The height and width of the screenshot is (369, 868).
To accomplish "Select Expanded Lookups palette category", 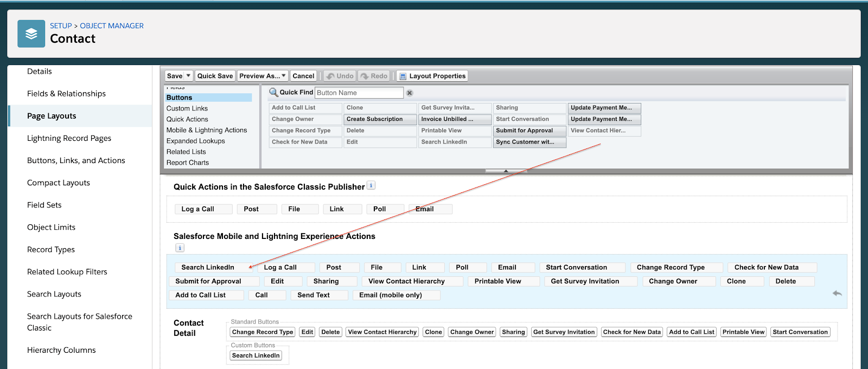I will click(196, 141).
